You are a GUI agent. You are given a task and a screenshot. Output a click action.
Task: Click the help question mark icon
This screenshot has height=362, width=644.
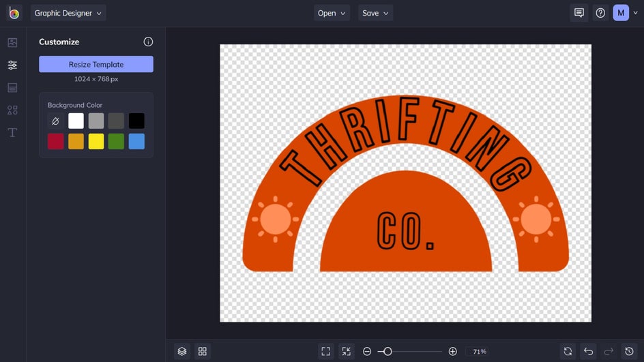(600, 13)
